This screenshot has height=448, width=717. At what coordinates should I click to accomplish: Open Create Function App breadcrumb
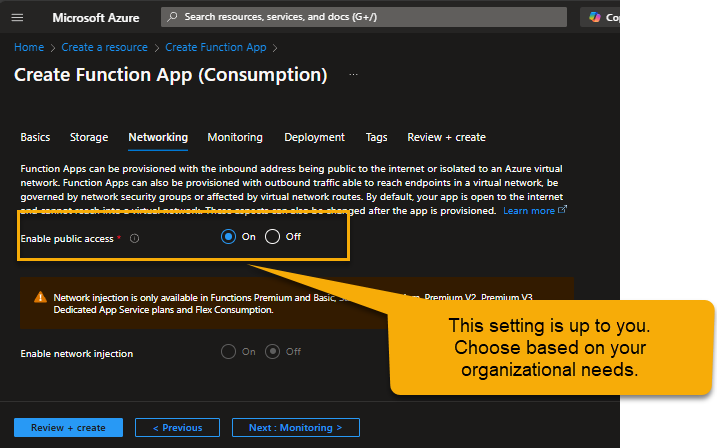click(x=216, y=47)
